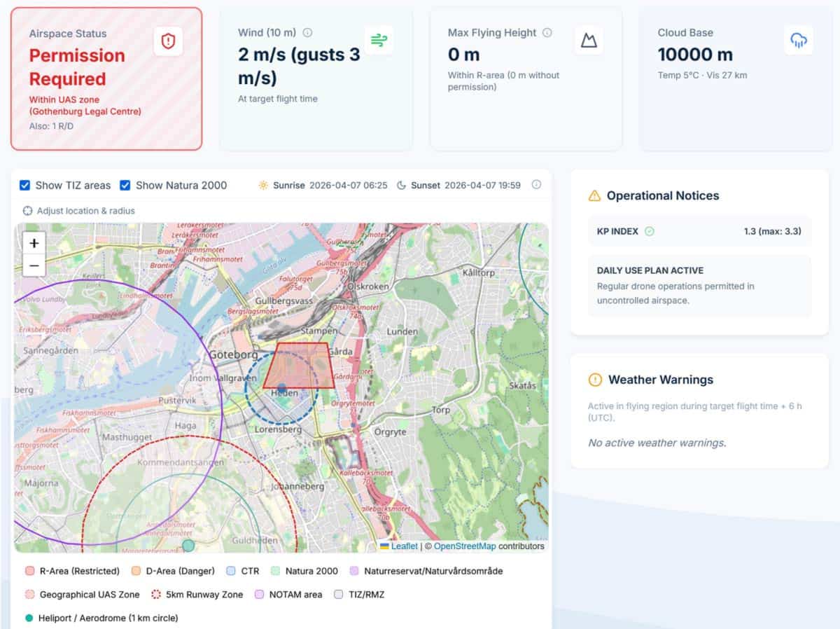Image resolution: width=840 pixels, height=629 pixels.
Task: Click the crosshair icon for Adjust location
Action: pyautogui.click(x=27, y=210)
